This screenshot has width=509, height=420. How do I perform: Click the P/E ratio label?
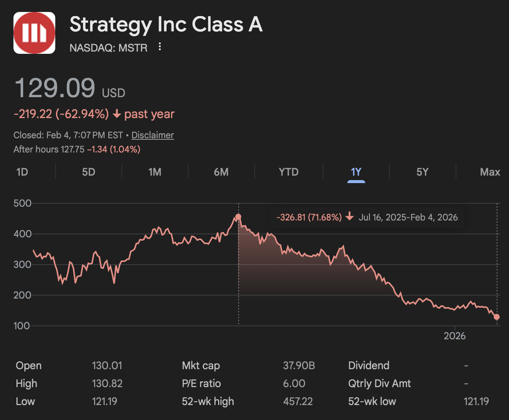201,383
